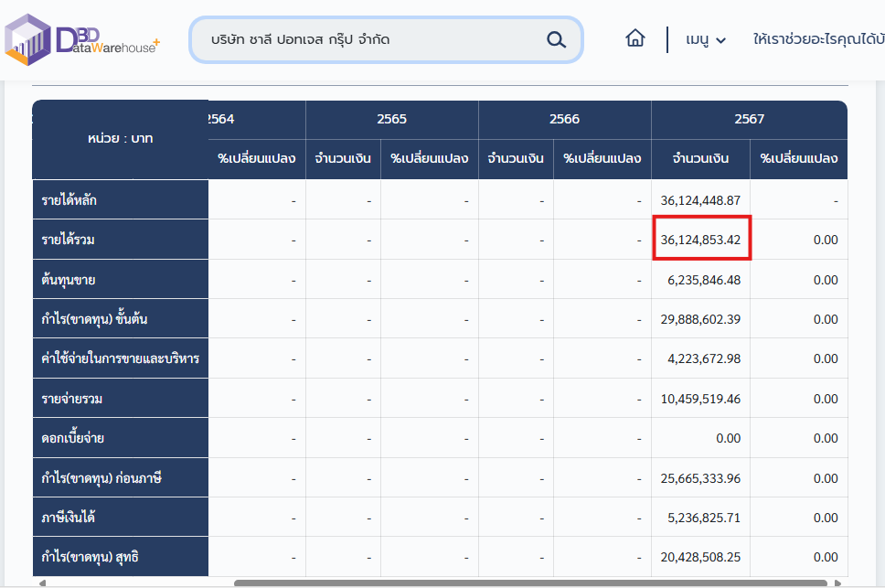Screen dimensions: 885x588
Task: Click %เปลี่ยนแปลง header under 2567
Action: tap(799, 158)
